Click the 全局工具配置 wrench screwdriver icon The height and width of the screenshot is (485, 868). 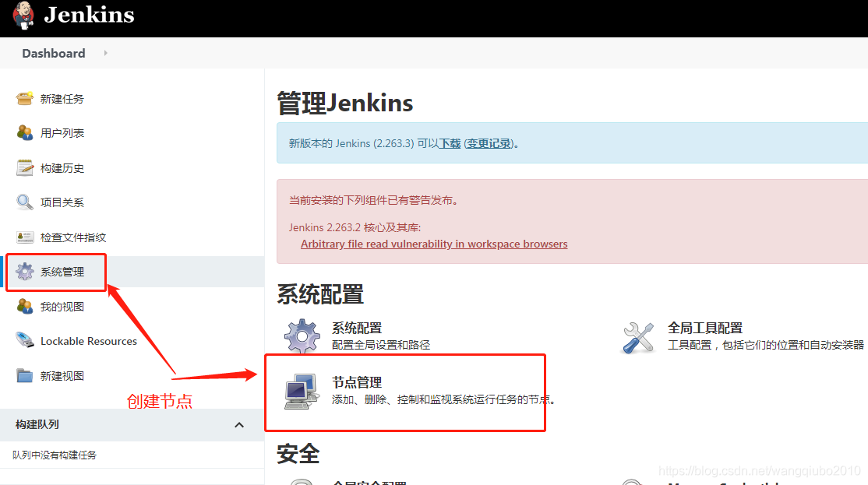tap(638, 337)
